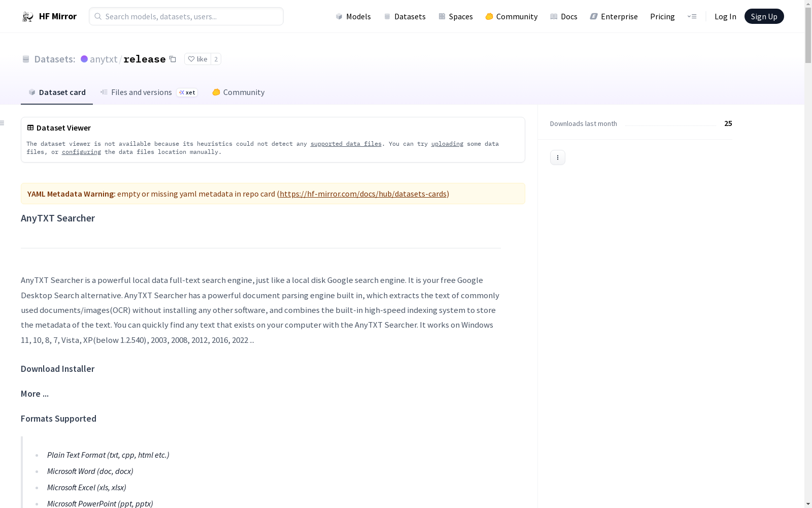Click the scrollbar down arrow
812x508 pixels.
808,504
